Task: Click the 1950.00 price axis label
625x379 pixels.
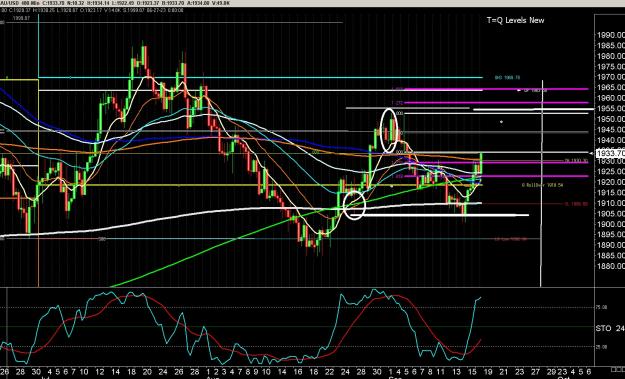Action: 611,119
